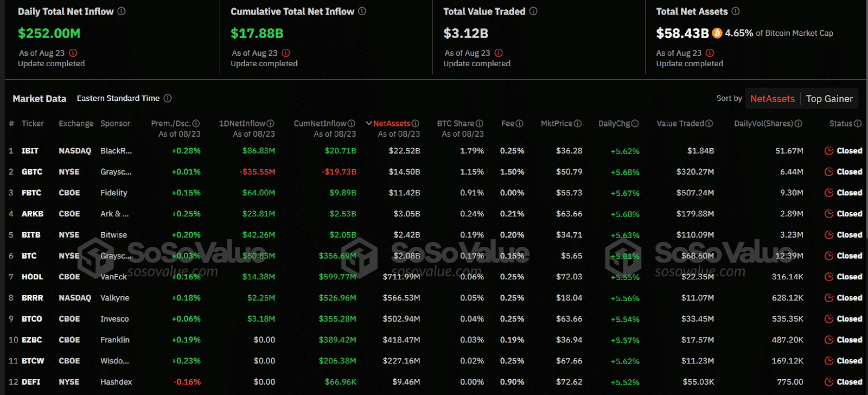Click the Closed clock icon in DEFI row
The width and height of the screenshot is (868, 395).
click(829, 382)
